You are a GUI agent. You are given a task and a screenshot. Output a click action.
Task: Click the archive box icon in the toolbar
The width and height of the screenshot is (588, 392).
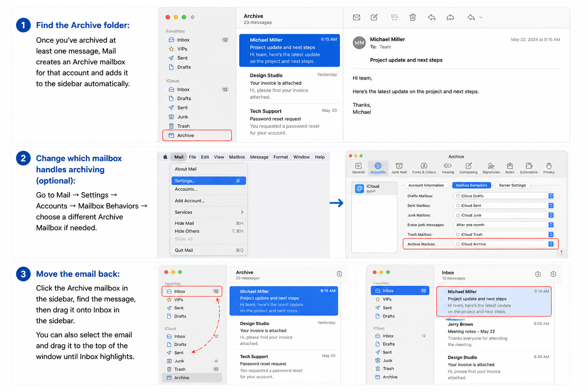point(394,17)
